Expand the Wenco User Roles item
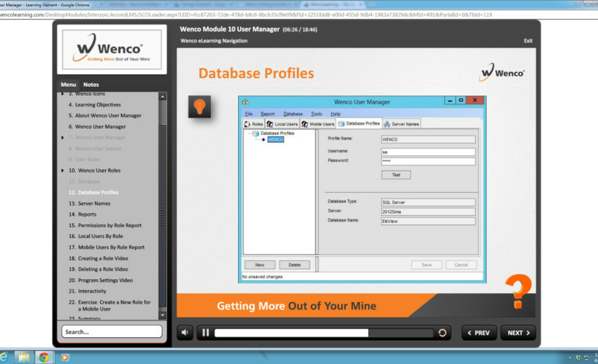This screenshot has width=598, height=364. 63,170
